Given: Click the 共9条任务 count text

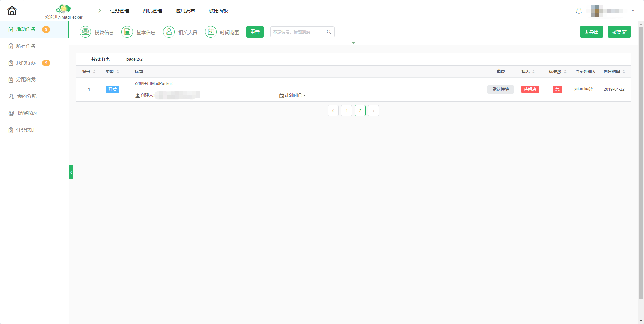Looking at the screenshot, I should pos(100,59).
